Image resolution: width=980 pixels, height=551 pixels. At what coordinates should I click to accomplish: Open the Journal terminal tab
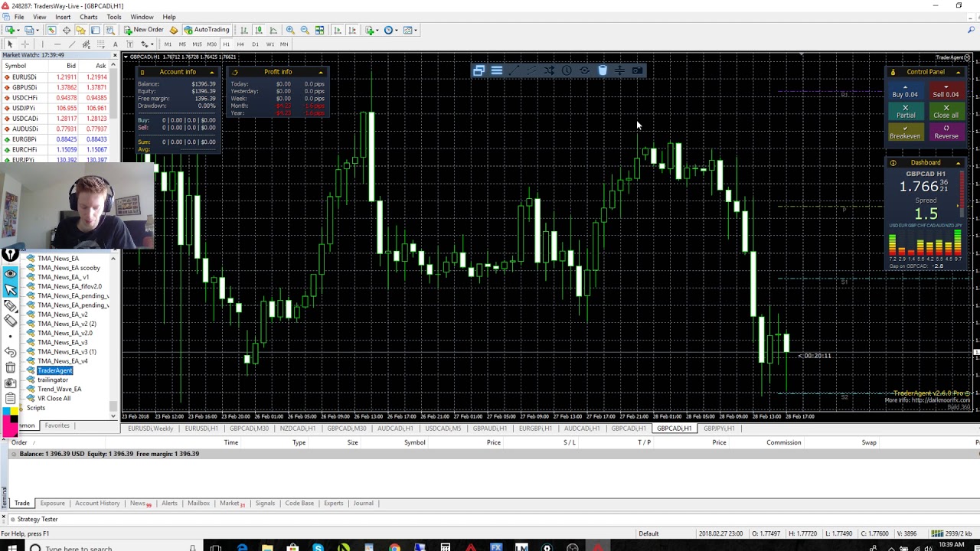(363, 504)
